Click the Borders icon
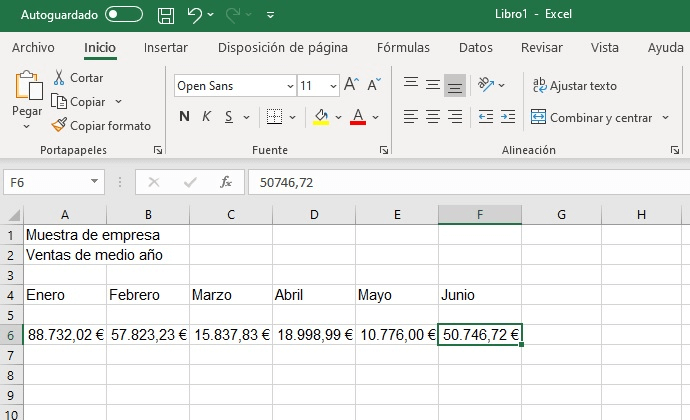This screenshot has width=690, height=420. pyautogui.click(x=275, y=117)
